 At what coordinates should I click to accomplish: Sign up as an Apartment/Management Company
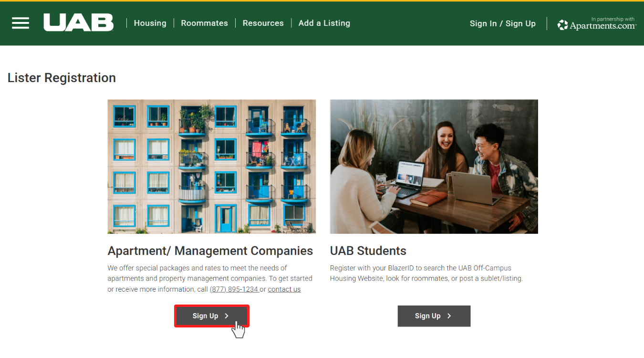pos(211,316)
